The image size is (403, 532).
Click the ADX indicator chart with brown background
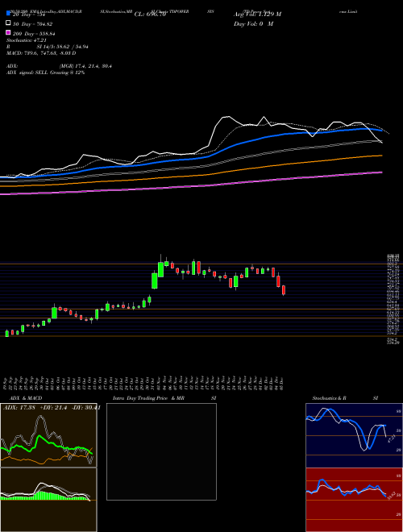pos(48,435)
